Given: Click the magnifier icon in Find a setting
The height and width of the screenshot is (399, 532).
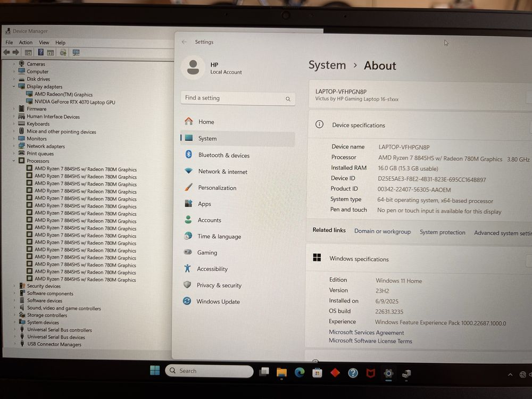Looking at the screenshot, I should (288, 99).
